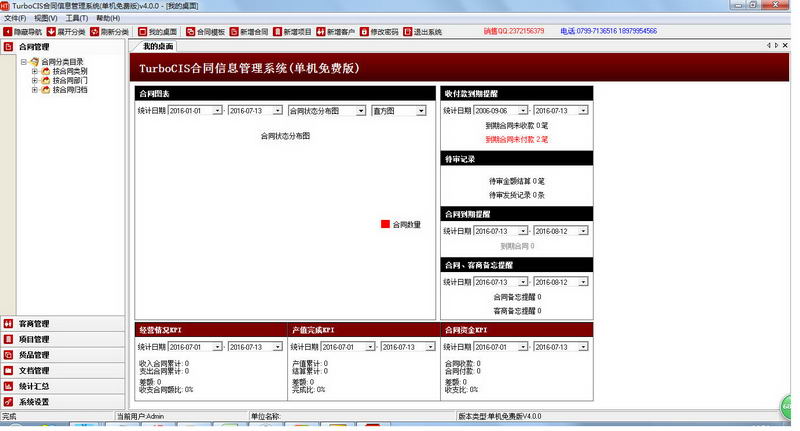Open 合同图表 end date 2016-07-13 dropdown
This screenshot has width=800, height=431.
click(278, 111)
